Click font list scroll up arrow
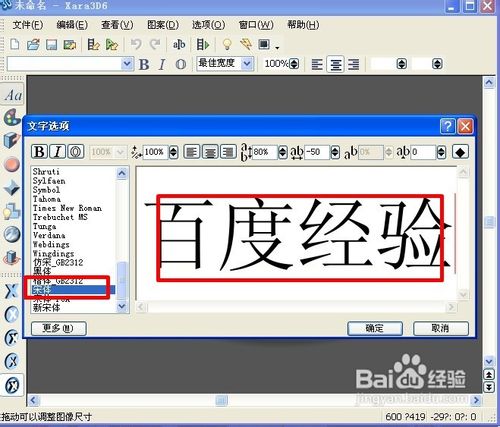This screenshot has width=500, height=427. click(x=122, y=173)
